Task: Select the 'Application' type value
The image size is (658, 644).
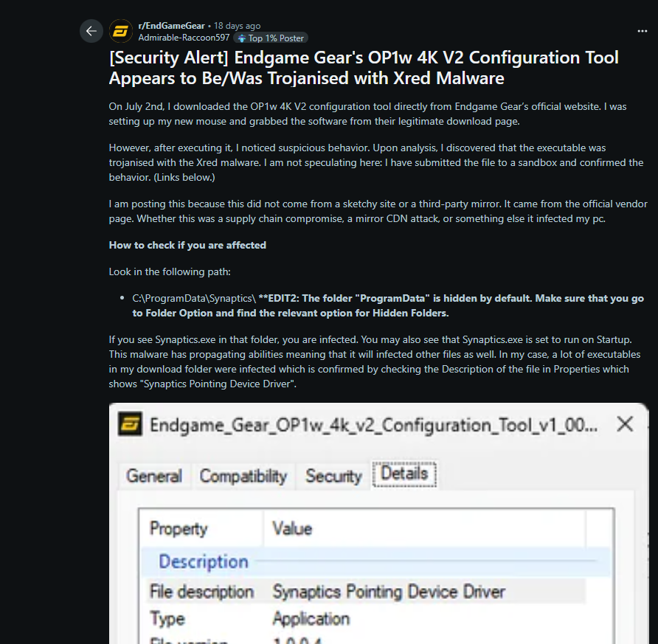Action: point(311,618)
